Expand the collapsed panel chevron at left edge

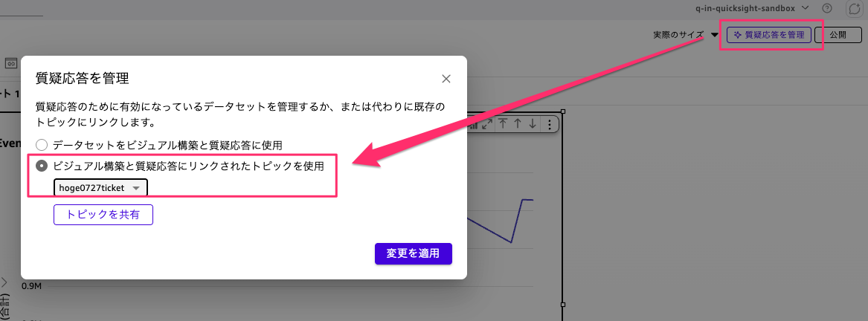click(x=4, y=282)
